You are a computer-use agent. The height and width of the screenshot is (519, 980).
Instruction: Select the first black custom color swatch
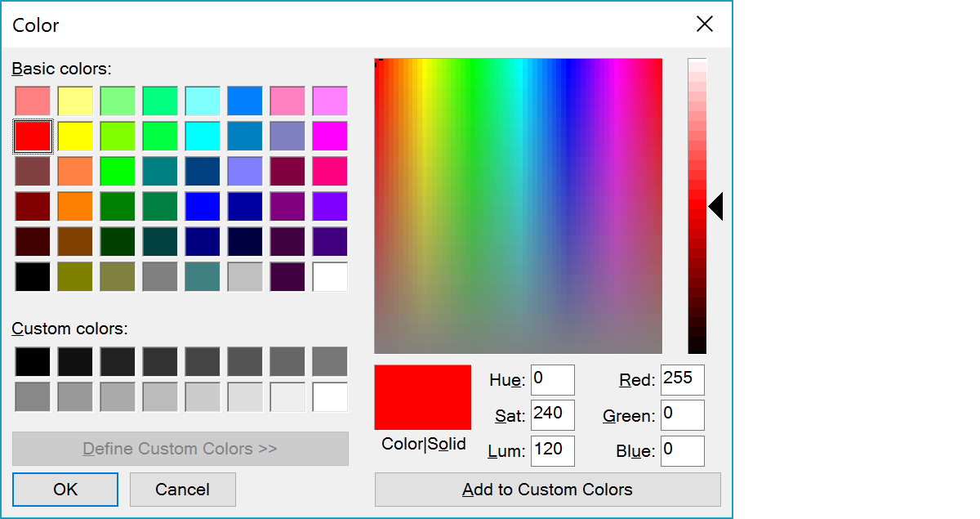tap(33, 362)
